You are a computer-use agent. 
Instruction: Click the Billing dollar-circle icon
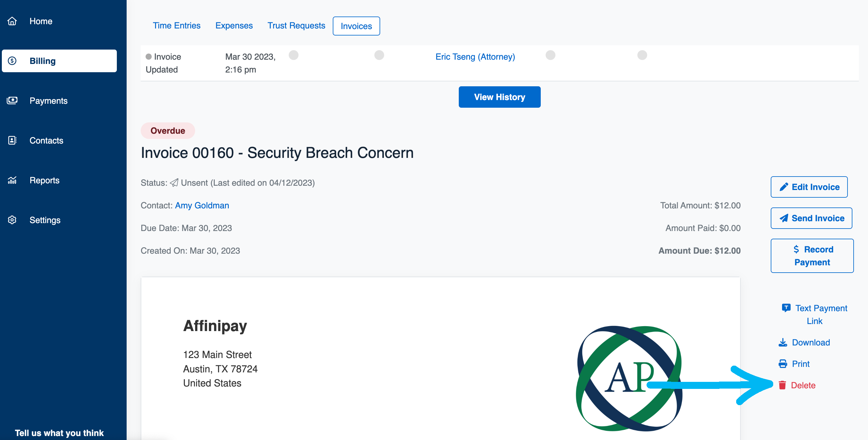tap(12, 61)
